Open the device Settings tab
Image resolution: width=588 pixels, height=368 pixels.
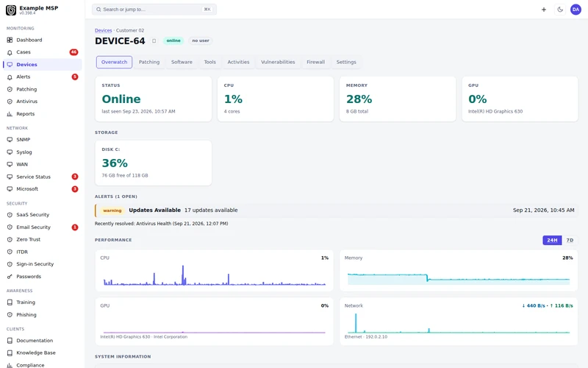[x=346, y=63]
